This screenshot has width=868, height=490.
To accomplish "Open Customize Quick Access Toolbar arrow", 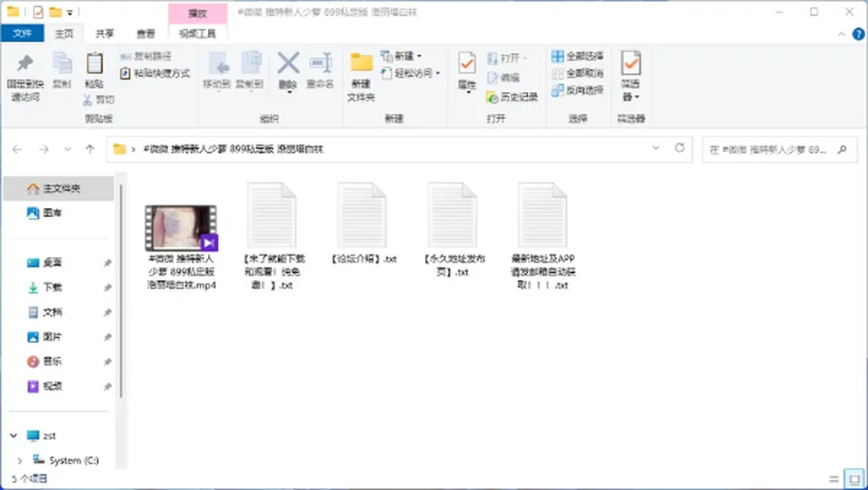I will pos(71,12).
